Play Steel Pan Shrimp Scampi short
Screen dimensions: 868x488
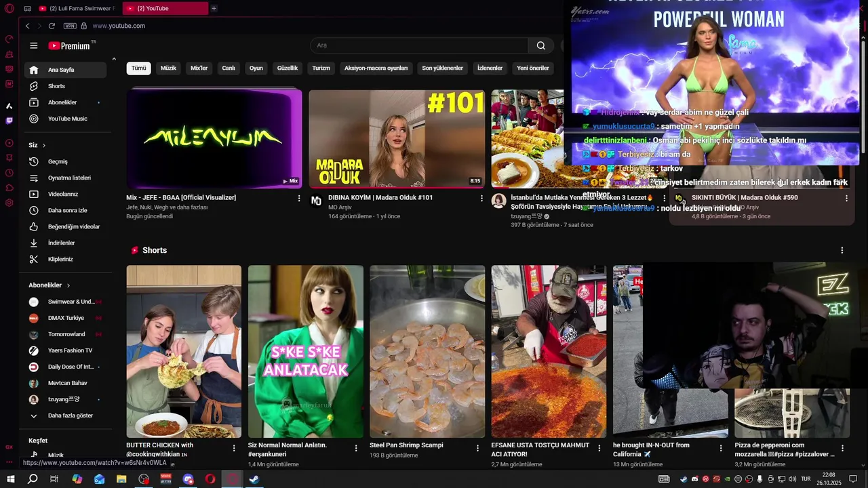pyautogui.click(x=427, y=351)
